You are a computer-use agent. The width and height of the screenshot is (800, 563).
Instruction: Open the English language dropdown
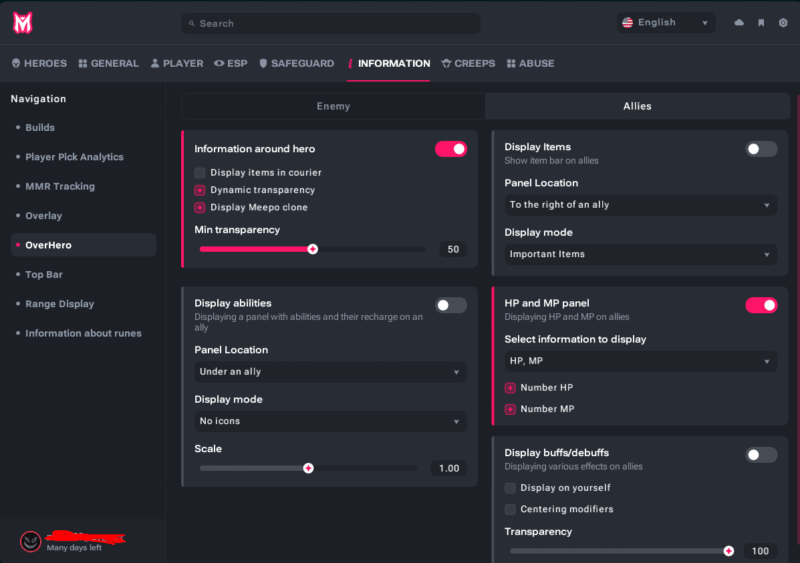(x=666, y=22)
